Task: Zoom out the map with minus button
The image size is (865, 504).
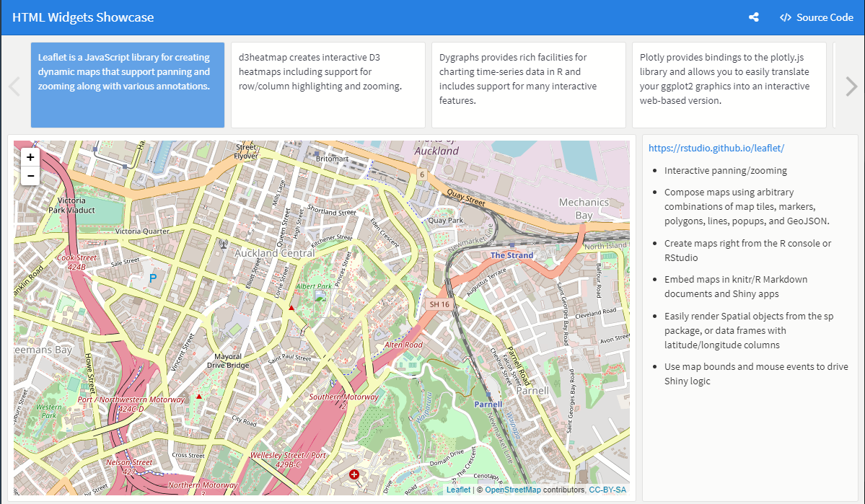Action: click(x=30, y=175)
